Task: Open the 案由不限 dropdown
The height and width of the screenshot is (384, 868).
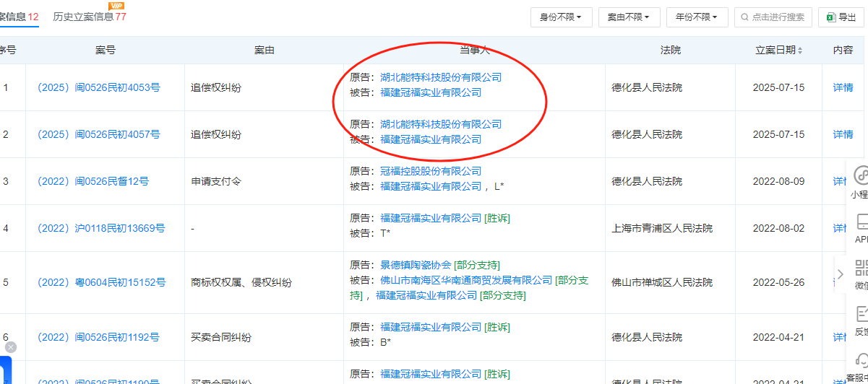Action: tap(629, 17)
